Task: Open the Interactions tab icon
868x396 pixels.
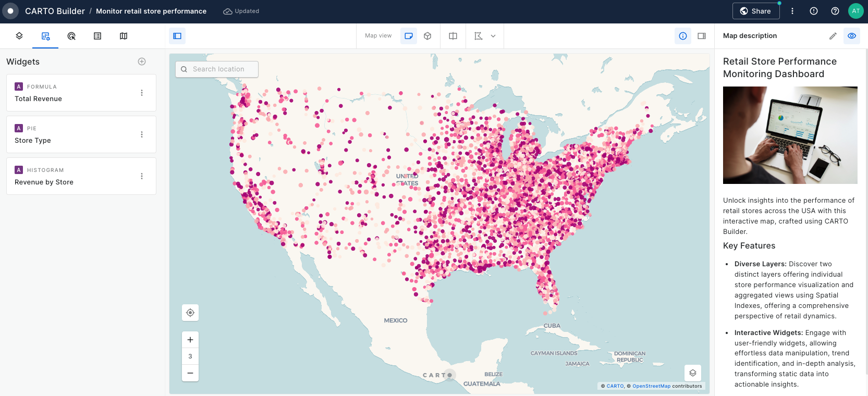Action: pos(71,36)
